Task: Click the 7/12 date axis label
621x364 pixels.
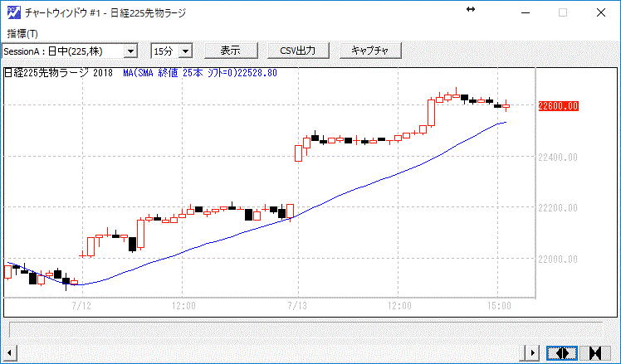Action: 81,306
